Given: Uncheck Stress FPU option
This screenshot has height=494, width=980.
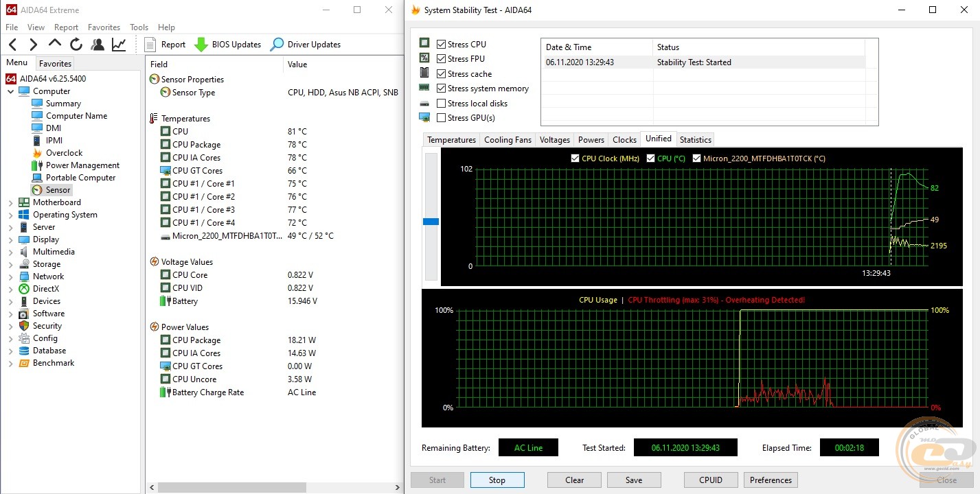Looking at the screenshot, I should coord(441,59).
